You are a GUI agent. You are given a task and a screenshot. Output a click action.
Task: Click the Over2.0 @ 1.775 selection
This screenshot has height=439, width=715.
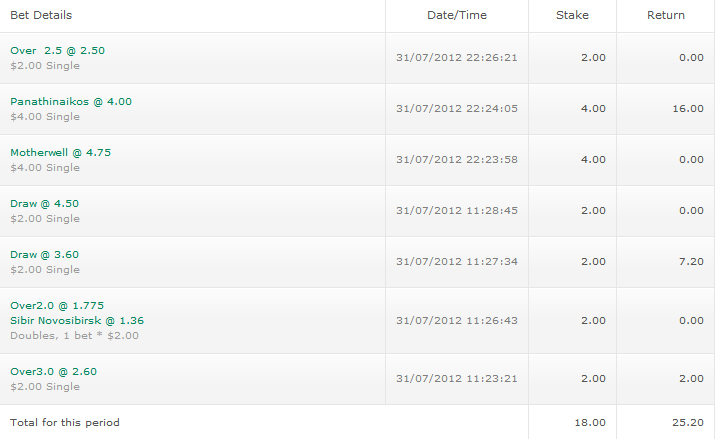click(x=57, y=305)
